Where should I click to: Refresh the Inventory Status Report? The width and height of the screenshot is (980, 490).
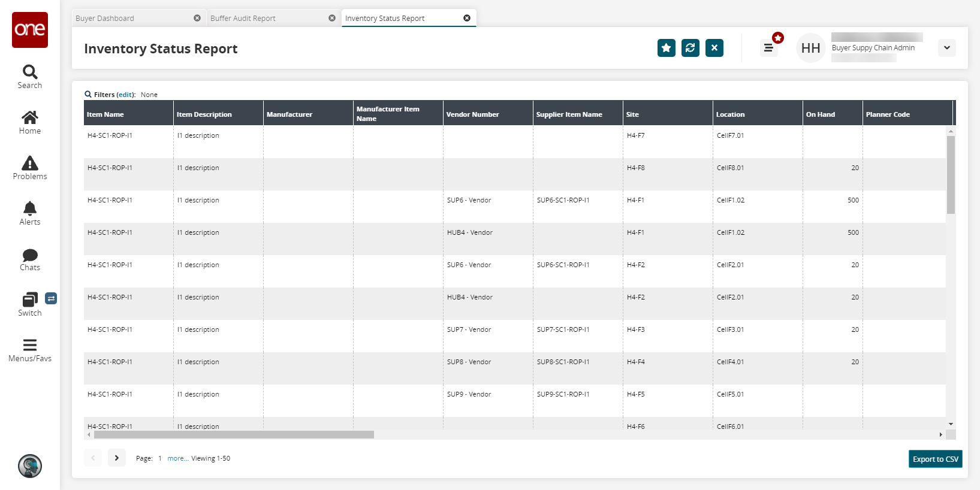point(690,48)
